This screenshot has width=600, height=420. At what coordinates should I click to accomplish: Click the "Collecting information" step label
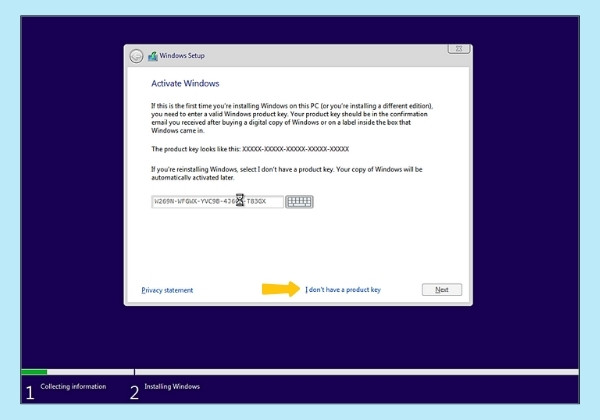coord(73,386)
